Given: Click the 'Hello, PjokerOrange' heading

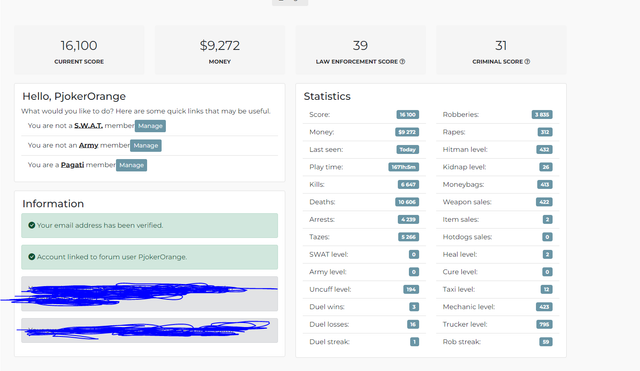Looking at the screenshot, I should pyautogui.click(x=74, y=96).
